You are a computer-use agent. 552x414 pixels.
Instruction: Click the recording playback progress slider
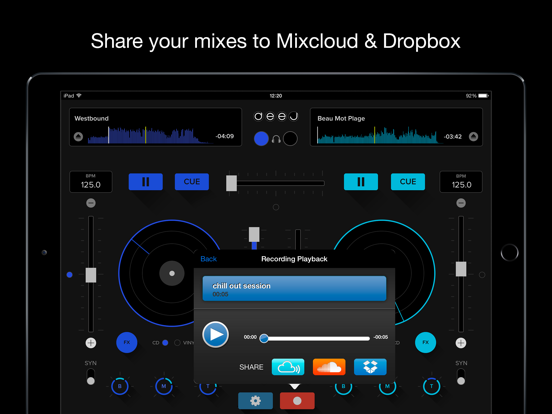click(x=315, y=338)
